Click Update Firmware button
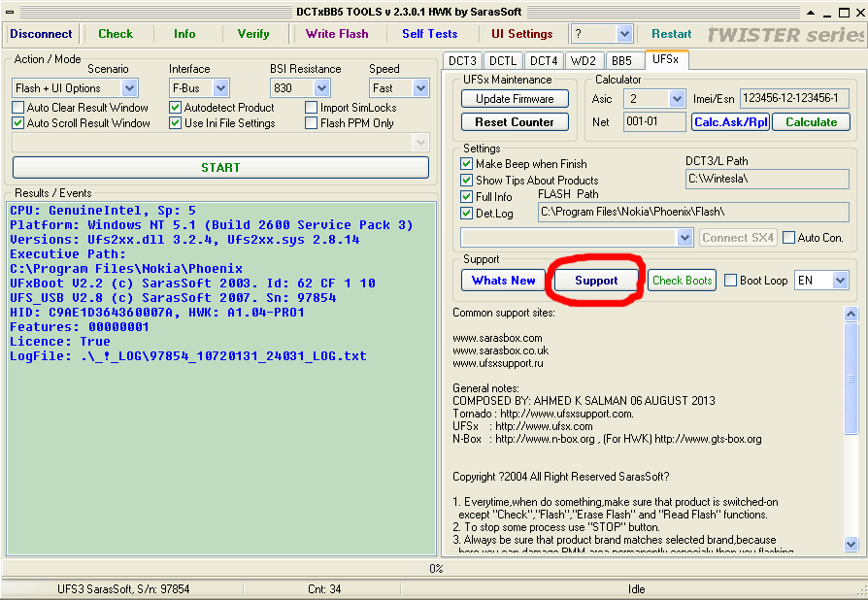868x600 pixels. click(x=515, y=98)
